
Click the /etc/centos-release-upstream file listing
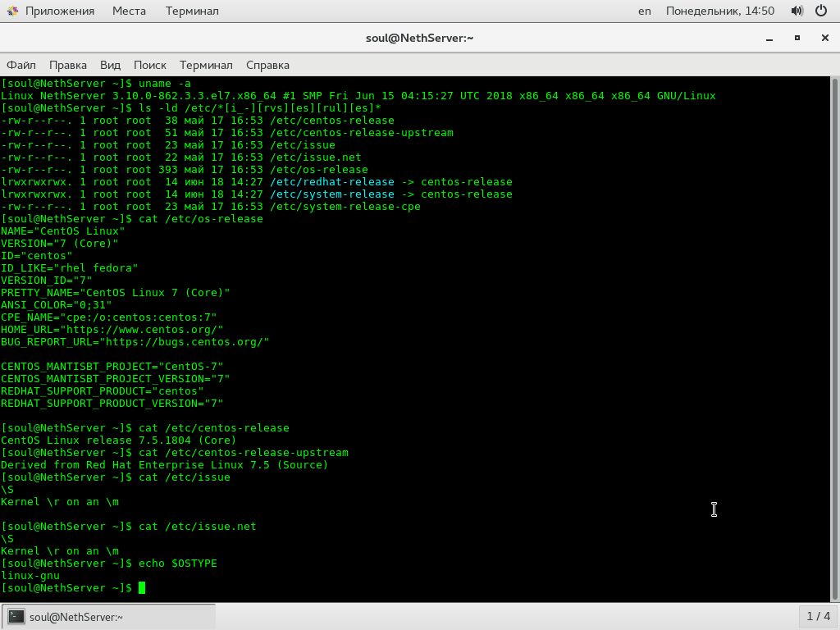pos(362,133)
